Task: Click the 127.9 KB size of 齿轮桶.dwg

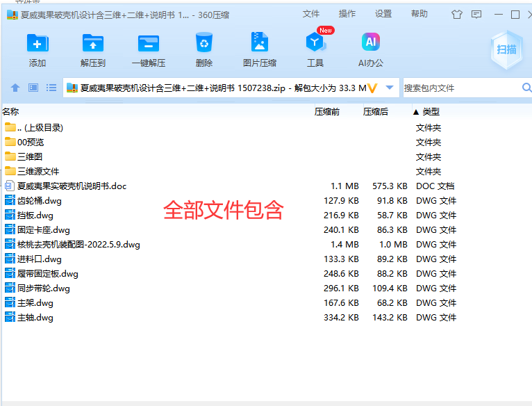Action: [341, 200]
